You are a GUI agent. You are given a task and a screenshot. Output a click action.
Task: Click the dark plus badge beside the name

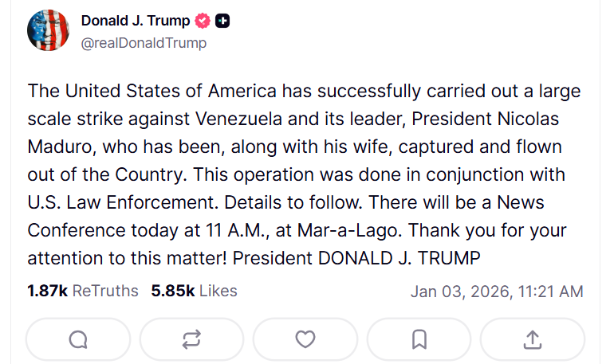click(x=223, y=22)
